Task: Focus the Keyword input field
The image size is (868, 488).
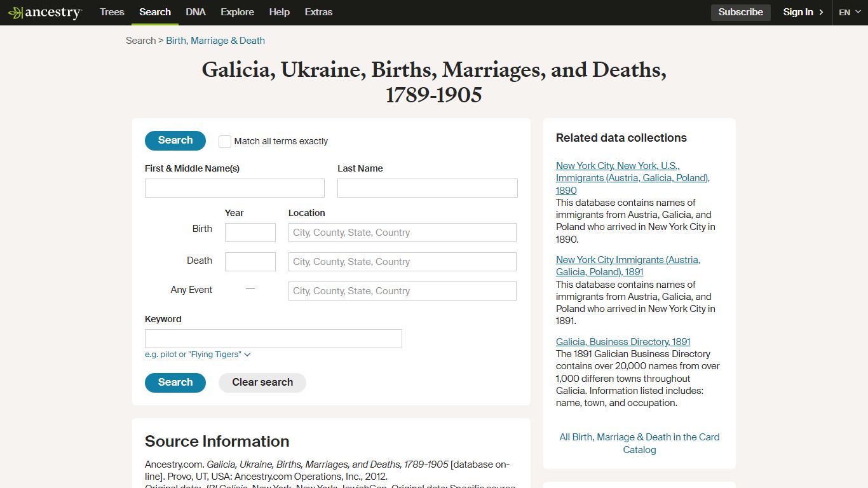Action: [273, 339]
